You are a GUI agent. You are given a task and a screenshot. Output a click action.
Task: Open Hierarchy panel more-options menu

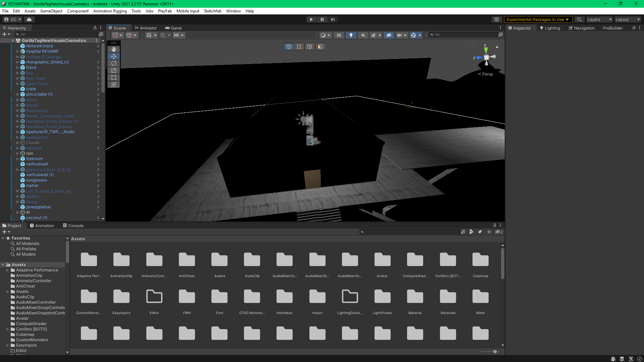(101, 28)
